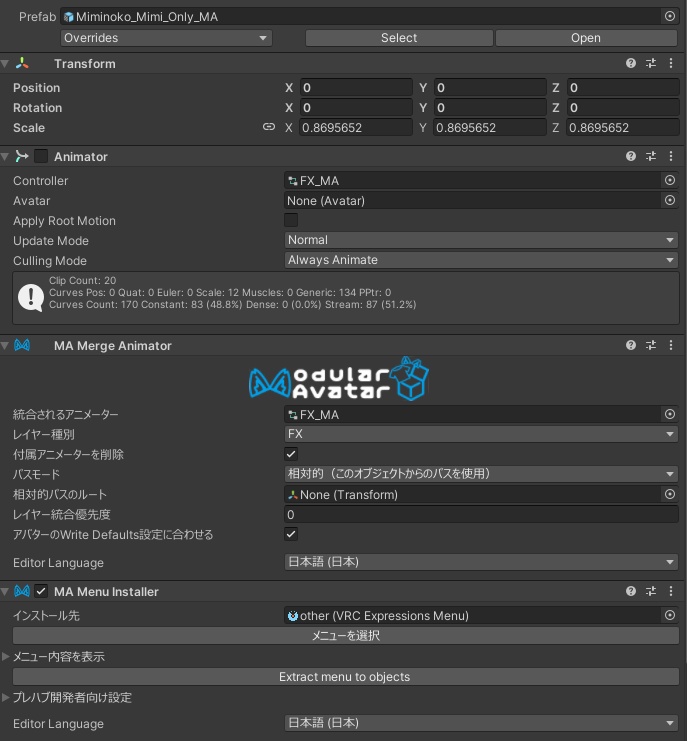687x741 pixels.
Task: Expand メニュー内容を表示 foldout
Action: coord(6,656)
